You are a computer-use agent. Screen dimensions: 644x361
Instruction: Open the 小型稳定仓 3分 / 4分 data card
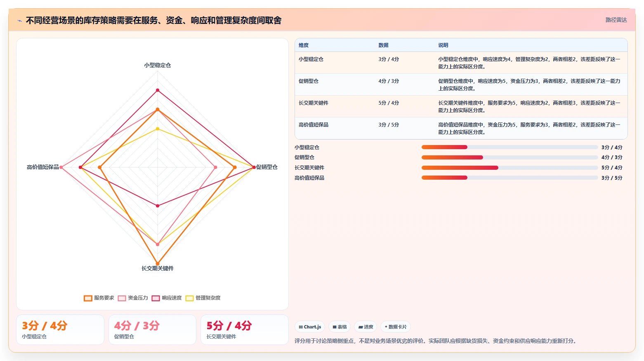click(x=60, y=330)
